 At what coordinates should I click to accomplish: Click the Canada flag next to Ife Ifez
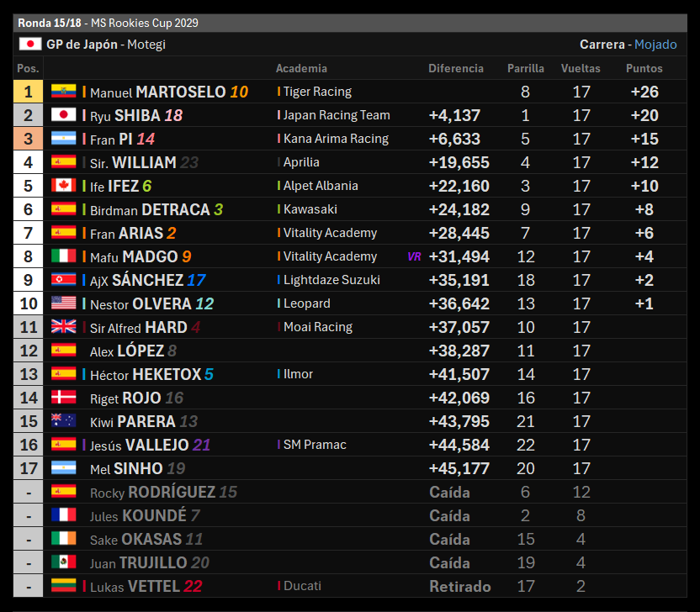[x=63, y=185]
